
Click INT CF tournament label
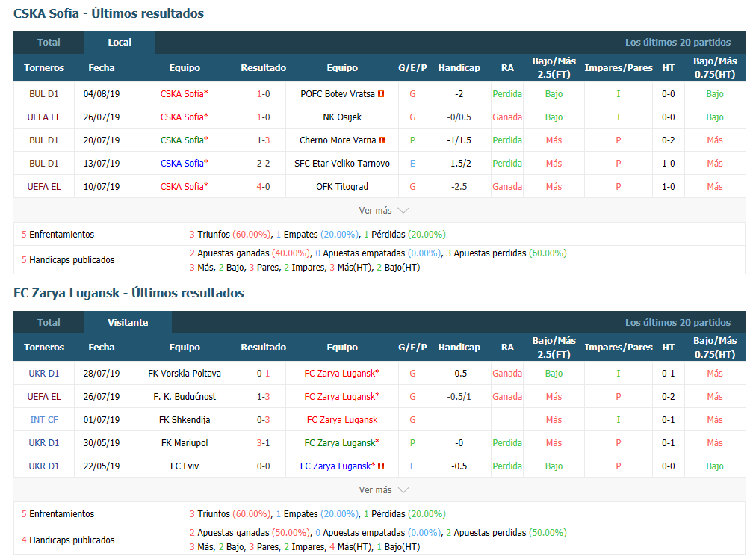coord(44,419)
